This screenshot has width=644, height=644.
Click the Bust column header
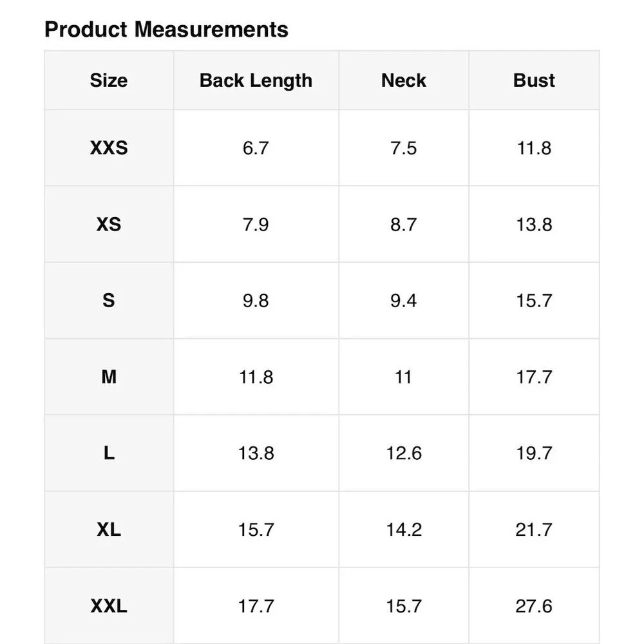534,80
